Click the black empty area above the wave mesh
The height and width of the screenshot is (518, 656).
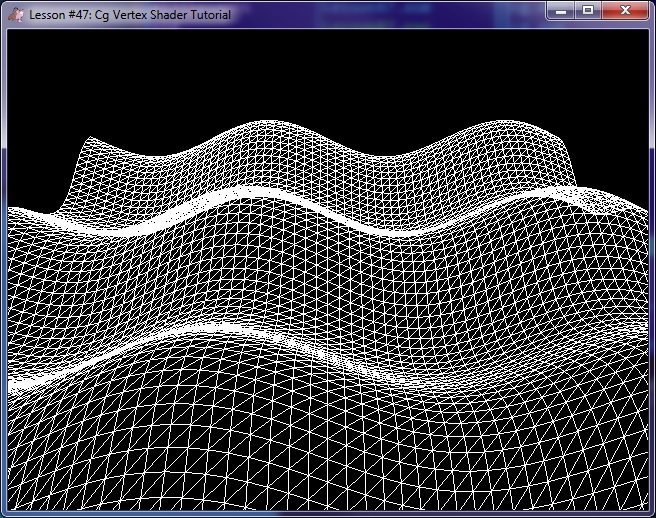[328, 80]
